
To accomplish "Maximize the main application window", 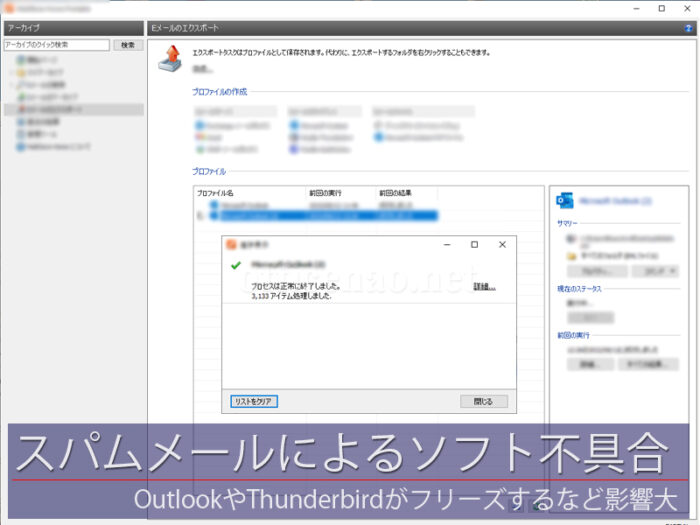I will tap(662, 8).
